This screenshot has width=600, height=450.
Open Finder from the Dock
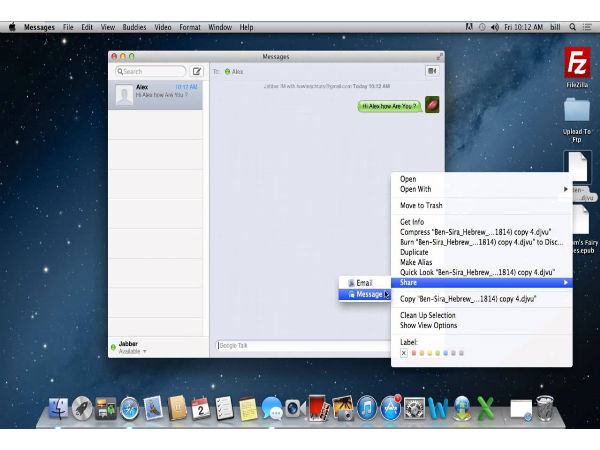tap(59, 408)
